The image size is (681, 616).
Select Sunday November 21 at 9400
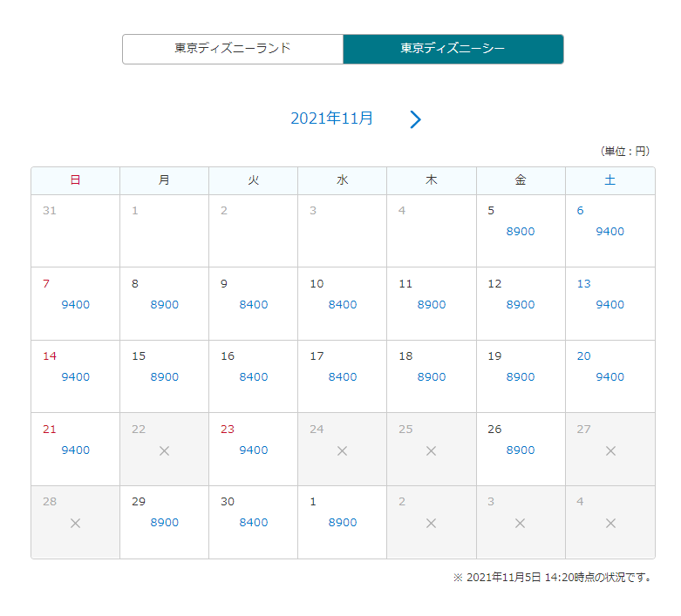coord(76,450)
